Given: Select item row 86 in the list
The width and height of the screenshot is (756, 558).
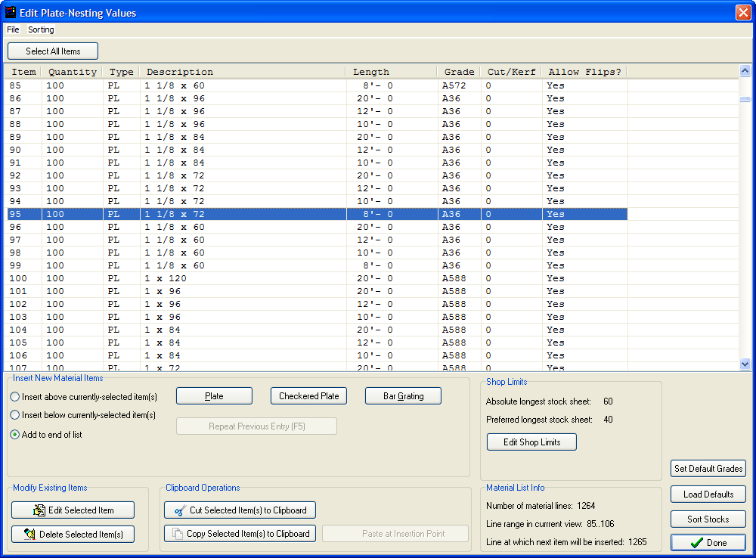Looking at the screenshot, I should [x=316, y=98].
